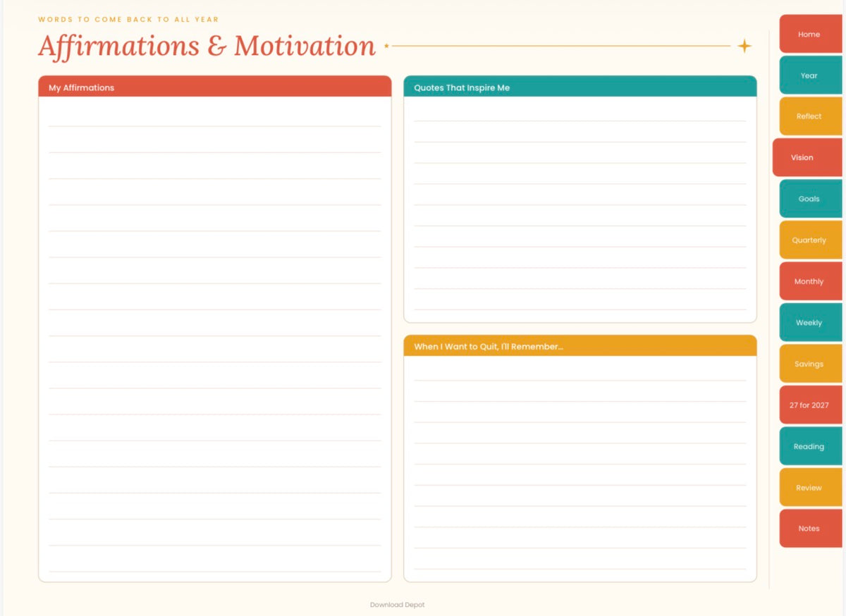The image size is (846, 616).
Task: Switch to the Reflect tab
Action: click(x=810, y=116)
